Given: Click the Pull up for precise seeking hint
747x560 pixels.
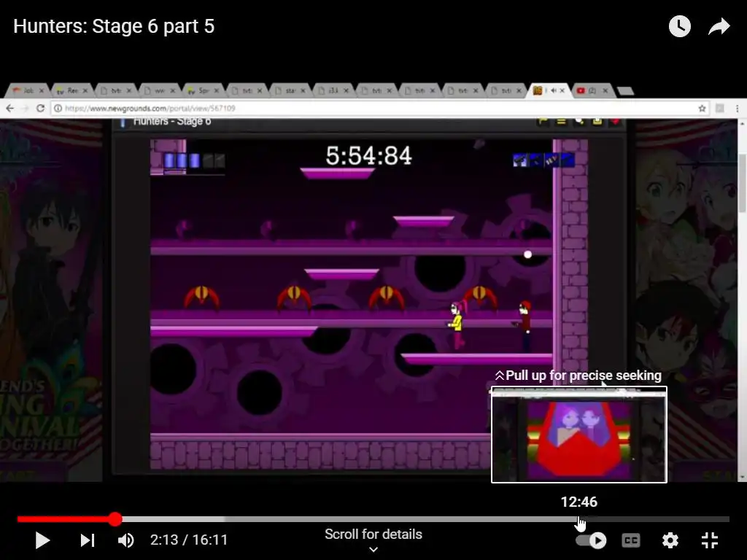Looking at the screenshot, I should 578,376.
